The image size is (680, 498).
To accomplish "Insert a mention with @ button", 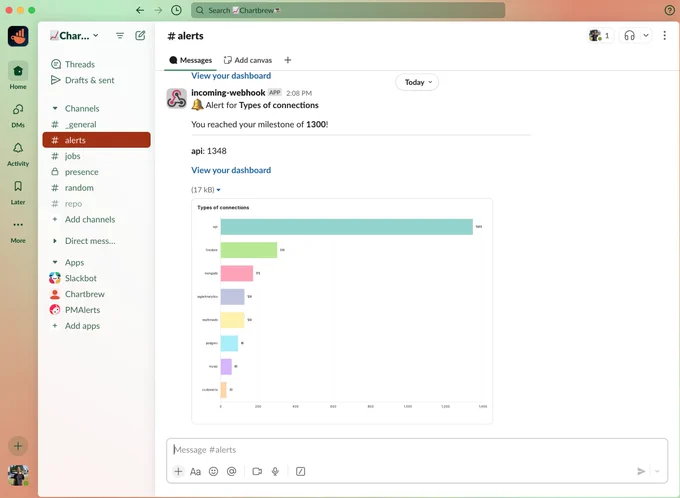I will pos(232,471).
